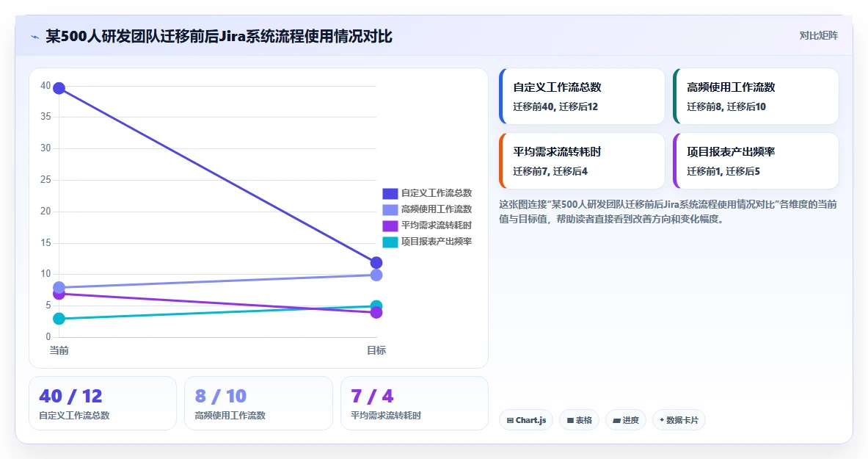The image size is (868, 459).
Task: Open the 高频使用工作流数 info card
Action: tap(756, 96)
